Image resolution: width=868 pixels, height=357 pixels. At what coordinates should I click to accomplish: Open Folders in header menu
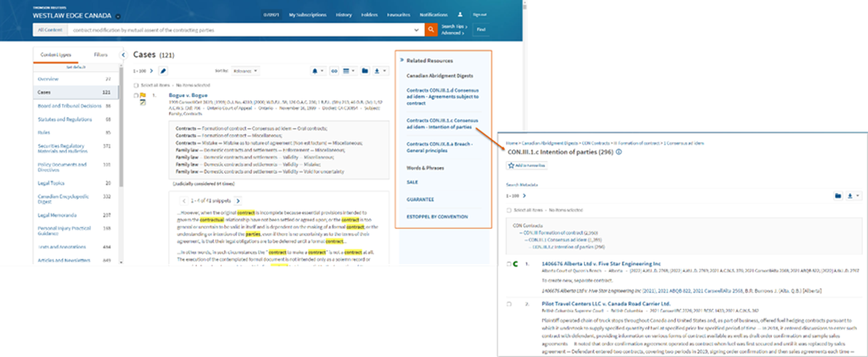click(370, 14)
